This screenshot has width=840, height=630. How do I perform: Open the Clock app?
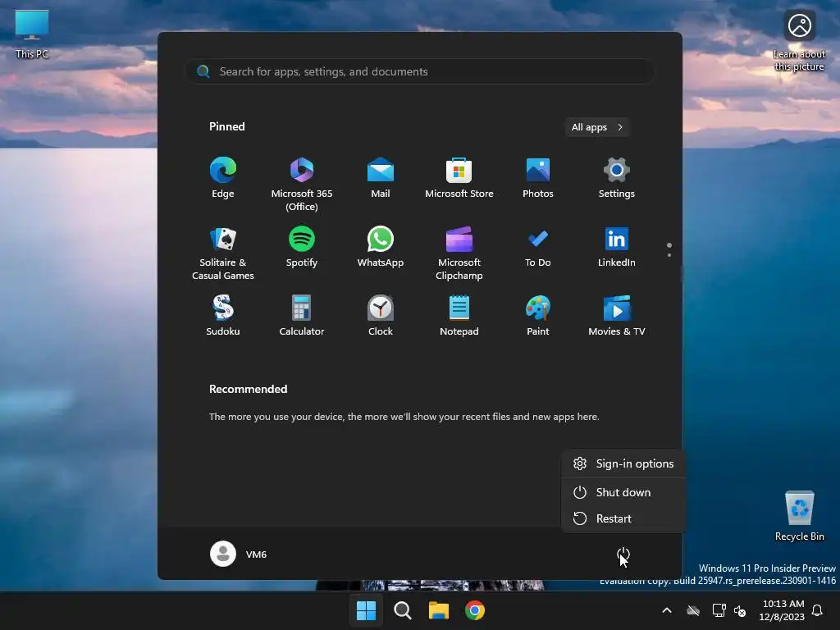381,316
